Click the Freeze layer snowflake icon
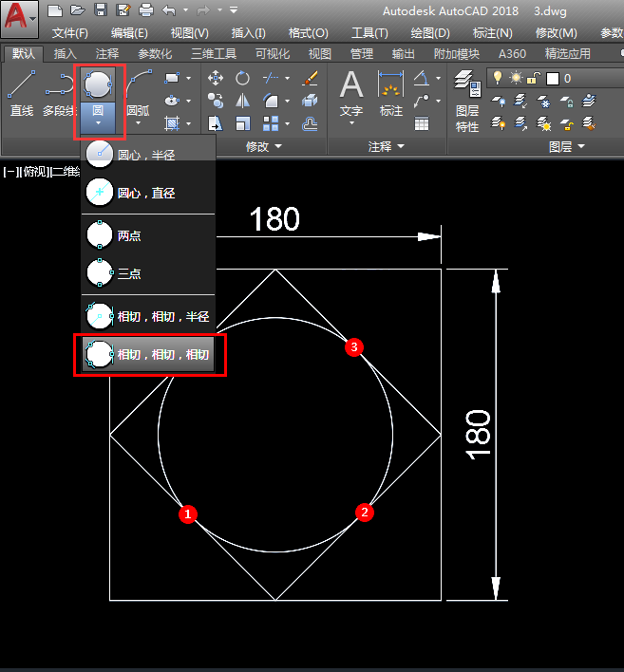 click(544, 102)
